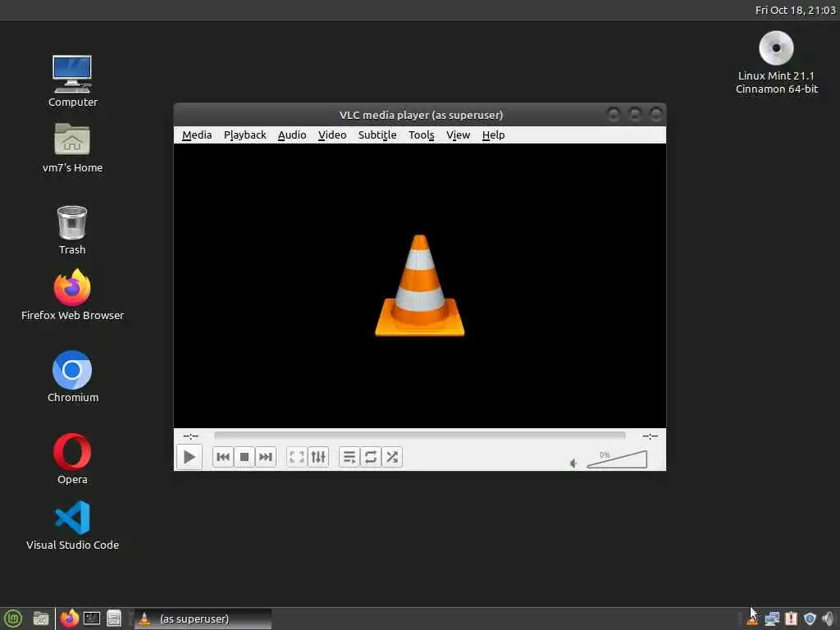Select the Opera desktop icon
Image resolution: width=840 pixels, height=630 pixels.
pos(72,459)
